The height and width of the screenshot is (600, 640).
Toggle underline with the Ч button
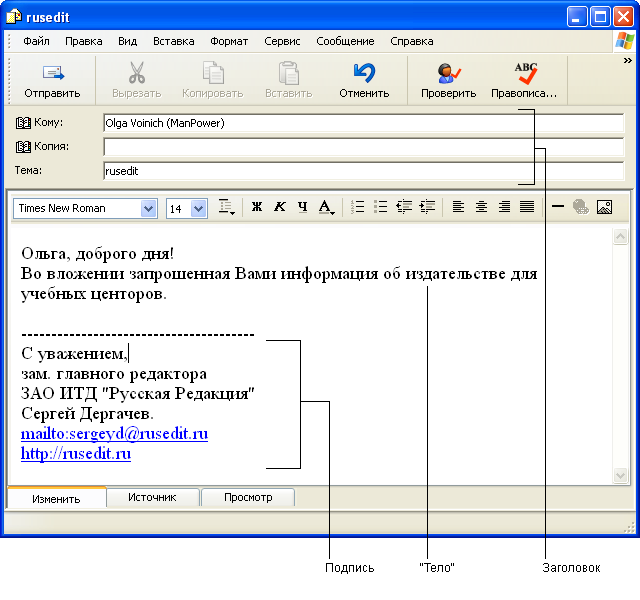(302, 207)
